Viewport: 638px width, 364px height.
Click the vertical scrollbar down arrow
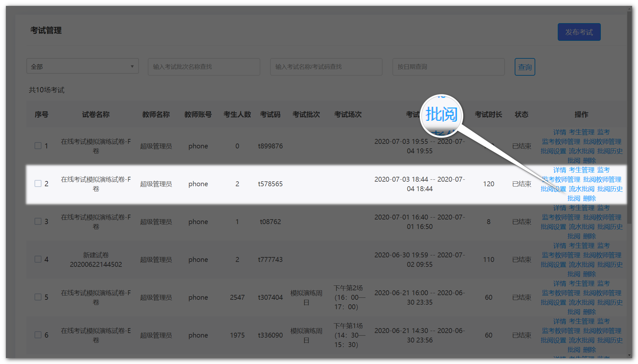629,355
